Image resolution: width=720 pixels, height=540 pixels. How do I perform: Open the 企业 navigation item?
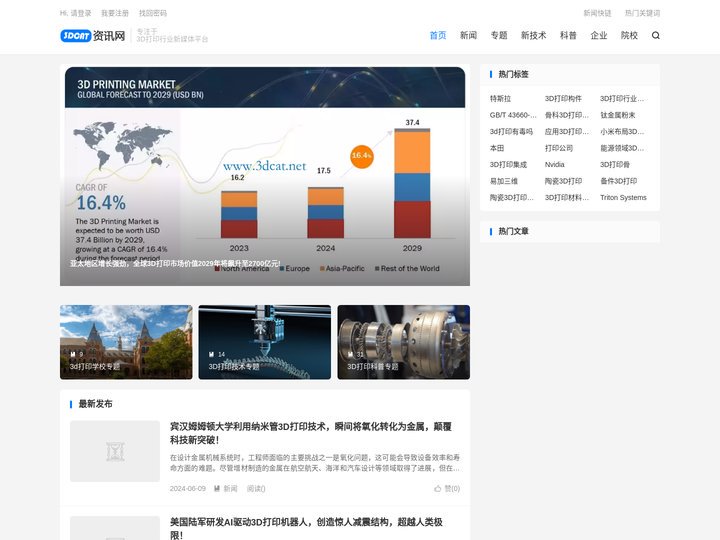[x=598, y=35]
